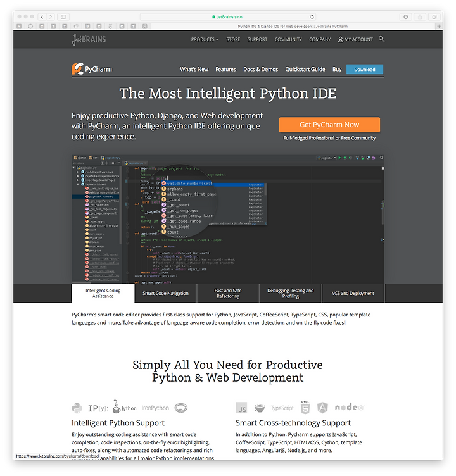Go to the Buy page
The height and width of the screenshot is (476, 456).
(x=337, y=69)
